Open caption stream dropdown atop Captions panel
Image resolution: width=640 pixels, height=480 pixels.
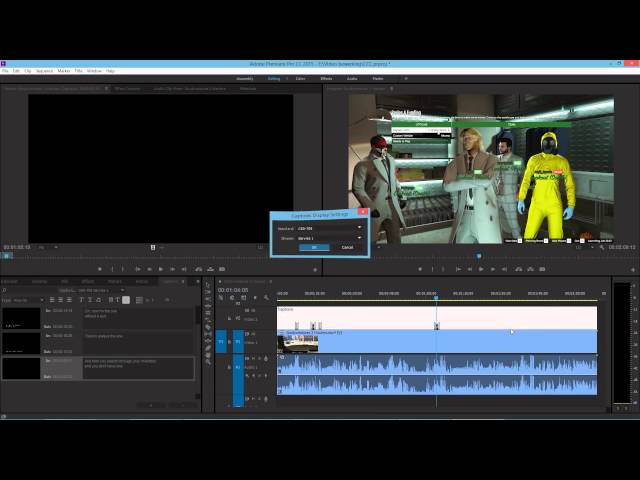(101, 290)
